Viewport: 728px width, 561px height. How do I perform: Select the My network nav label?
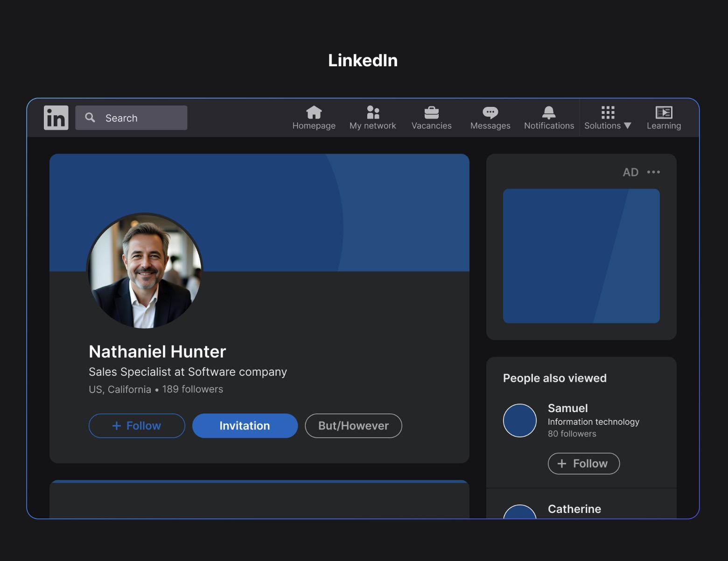pos(373,126)
